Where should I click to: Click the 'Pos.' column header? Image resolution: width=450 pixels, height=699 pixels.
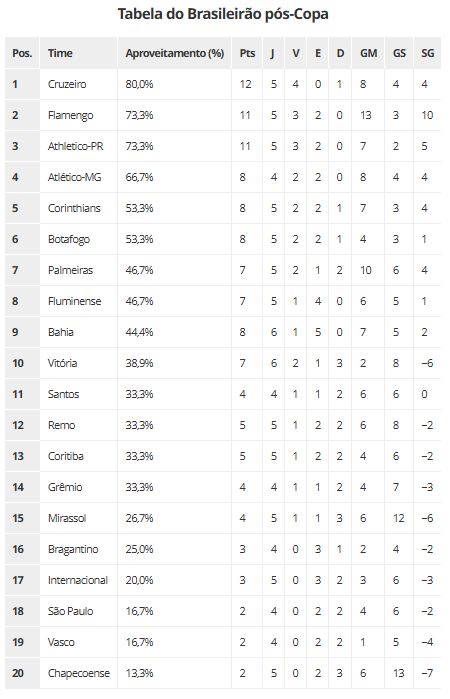pos(22,53)
